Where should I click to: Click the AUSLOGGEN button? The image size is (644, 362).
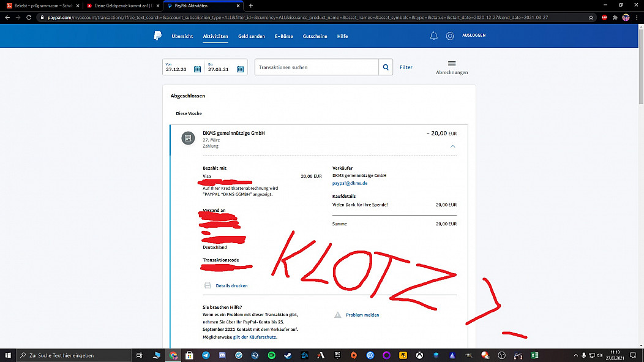(x=474, y=36)
